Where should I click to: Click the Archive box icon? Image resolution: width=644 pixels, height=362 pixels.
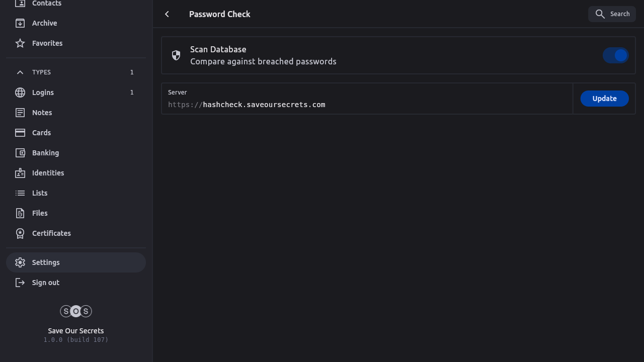20,23
